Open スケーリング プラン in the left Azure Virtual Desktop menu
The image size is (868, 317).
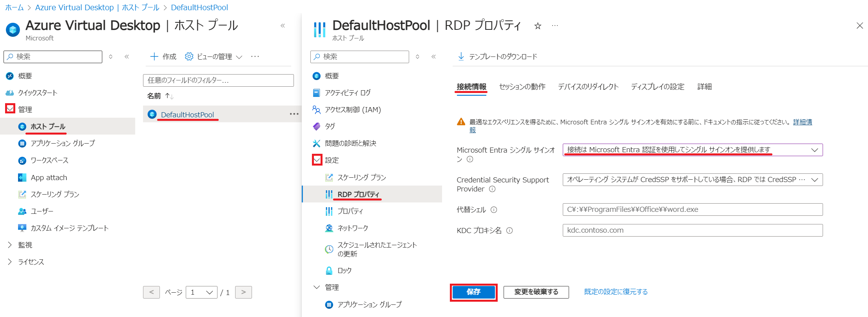pos(55,194)
